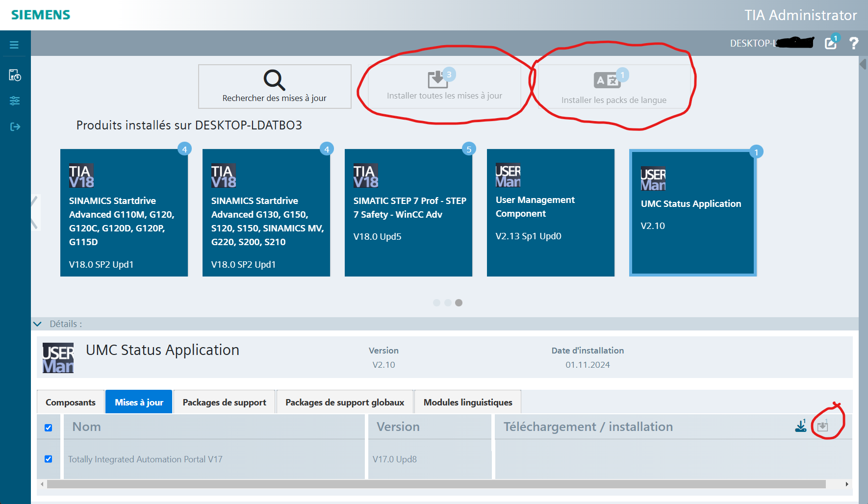Click the horizontal scrollbar of updates table
The image size is (868, 504).
click(x=436, y=484)
